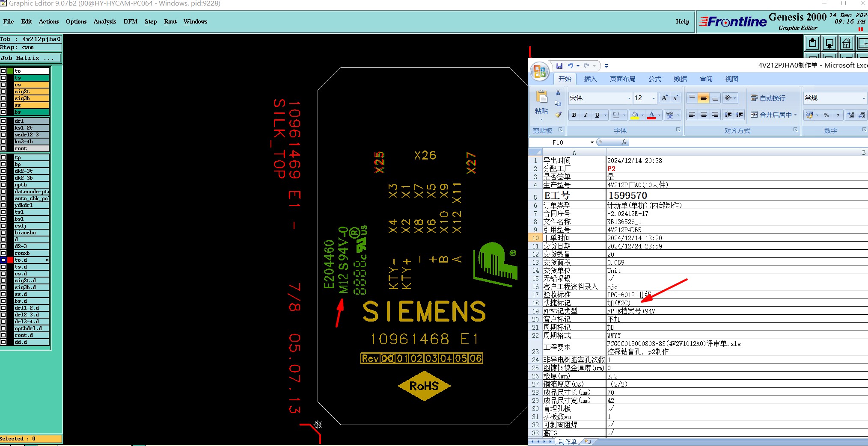Apply middle vertical alignment in Excel

point(703,98)
